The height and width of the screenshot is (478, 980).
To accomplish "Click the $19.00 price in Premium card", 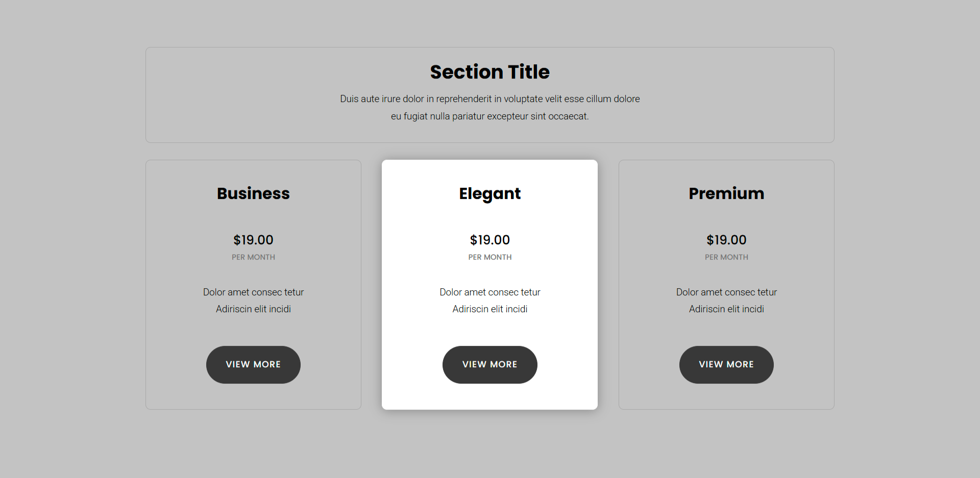I will (726, 240).
